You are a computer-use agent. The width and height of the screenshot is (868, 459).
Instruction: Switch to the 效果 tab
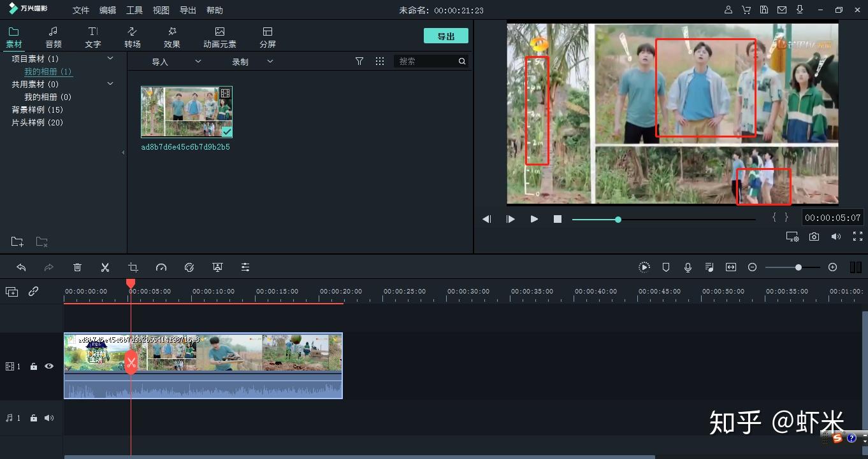tap(172, 38)
